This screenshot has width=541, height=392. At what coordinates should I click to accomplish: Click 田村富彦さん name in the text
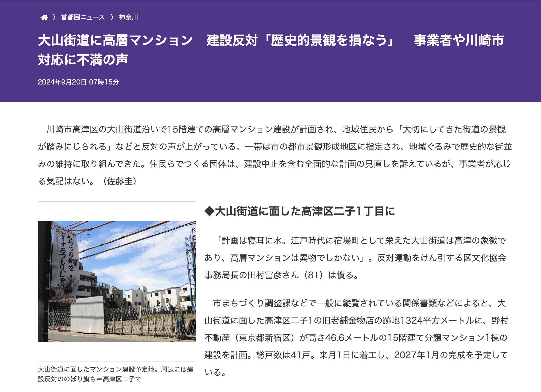pos(273,275)
